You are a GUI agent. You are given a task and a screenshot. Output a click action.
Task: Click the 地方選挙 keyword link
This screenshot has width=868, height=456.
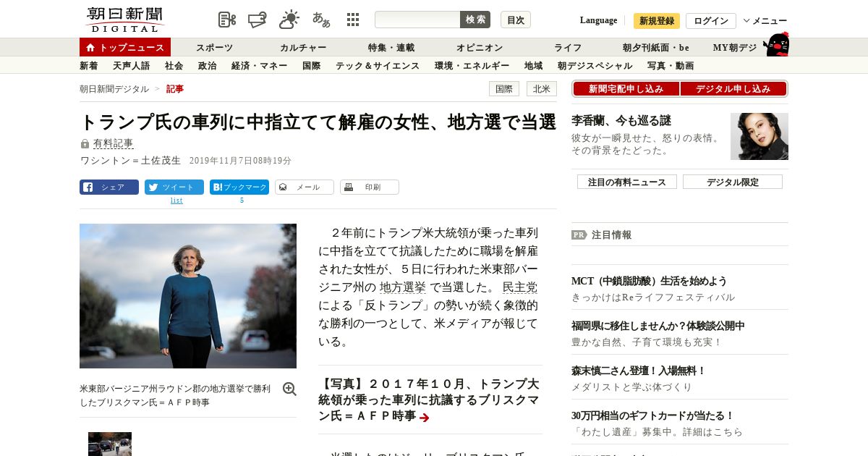[403, 287]
